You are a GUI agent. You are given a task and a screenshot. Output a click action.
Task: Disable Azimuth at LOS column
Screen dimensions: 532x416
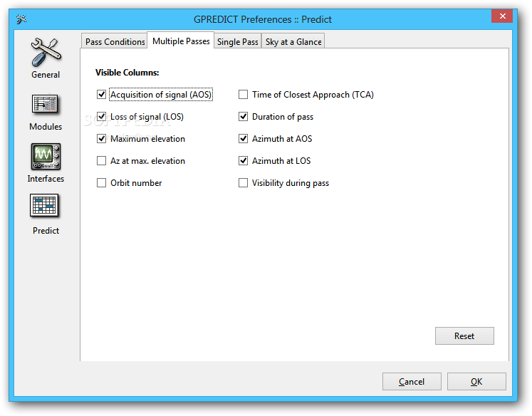(243, 160)
